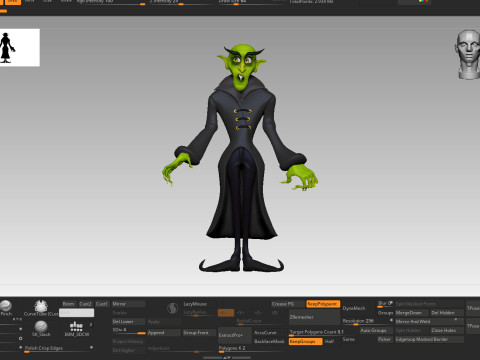Screen dimensions: 480x360
Task: Adjust the DynaMesh Blur slider
Action: [x=385, y=304]
